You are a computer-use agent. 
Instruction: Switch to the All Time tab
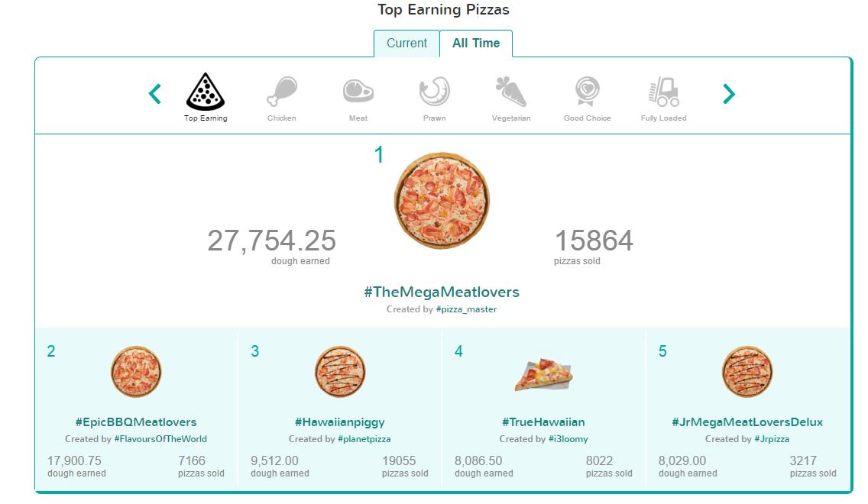click(x=476, y=44)
